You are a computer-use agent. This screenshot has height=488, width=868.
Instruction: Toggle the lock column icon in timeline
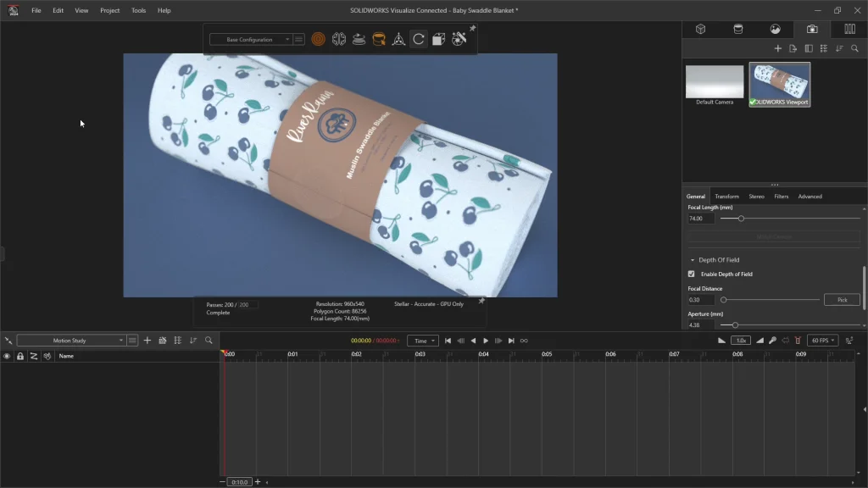(20, 357)
